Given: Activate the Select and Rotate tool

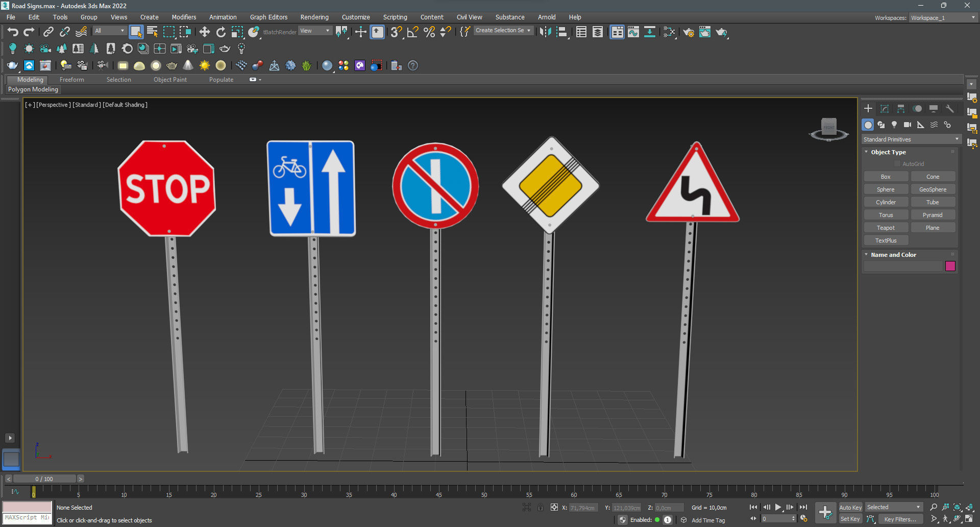Looking at the screenshot, I should click(221, 32).
